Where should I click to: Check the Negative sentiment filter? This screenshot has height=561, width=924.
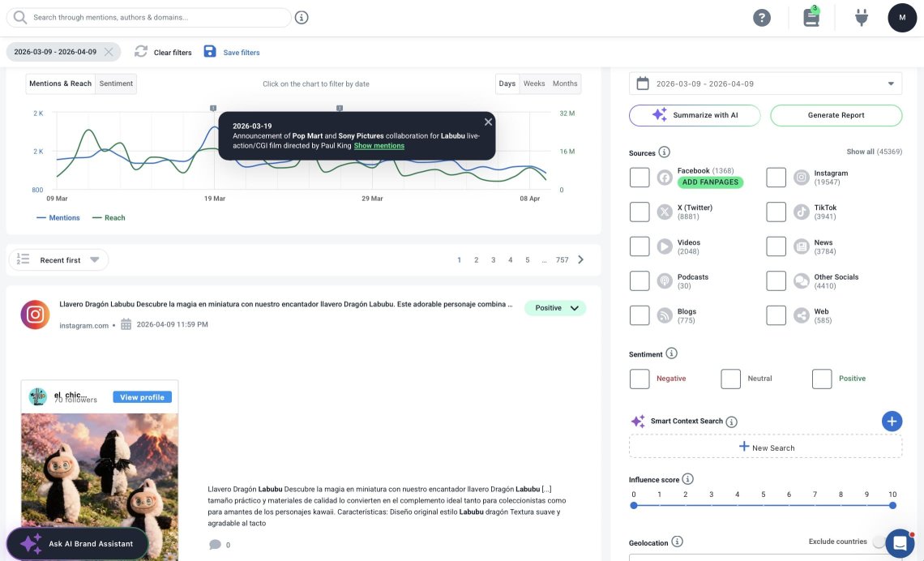coord(640,378)
